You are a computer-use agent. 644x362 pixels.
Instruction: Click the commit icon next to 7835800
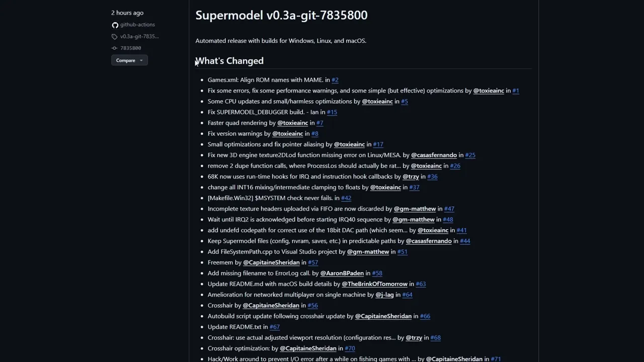tap(114, 48)
